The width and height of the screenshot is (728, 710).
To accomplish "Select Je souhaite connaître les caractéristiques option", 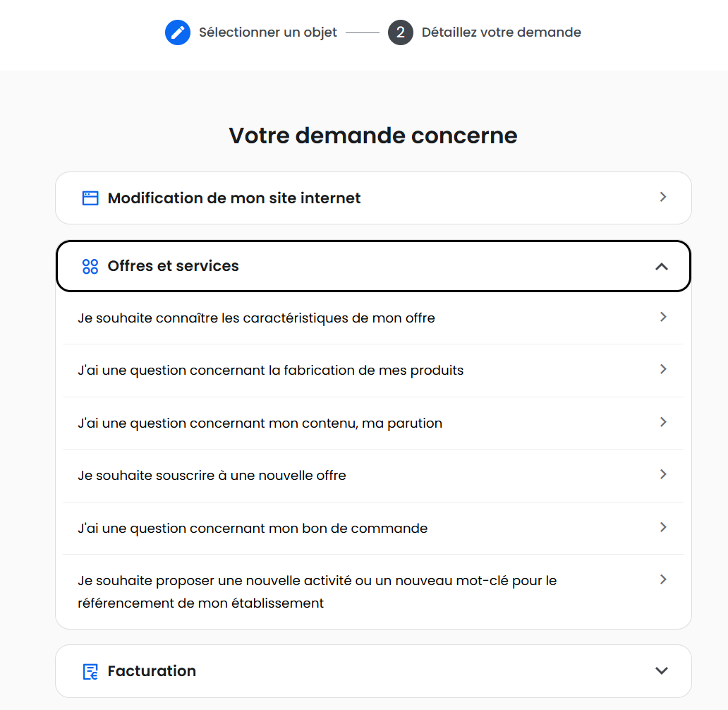I will (x=256, y=318).
